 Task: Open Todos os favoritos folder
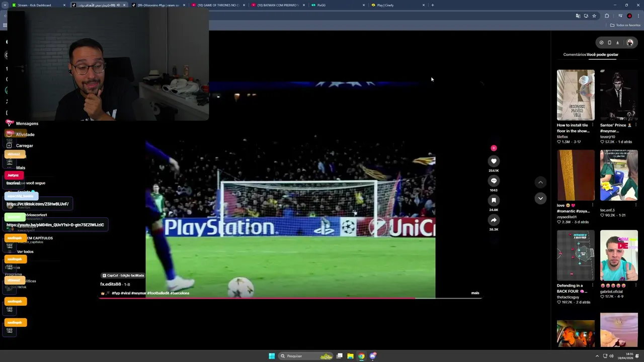click(x=625, y=25)
